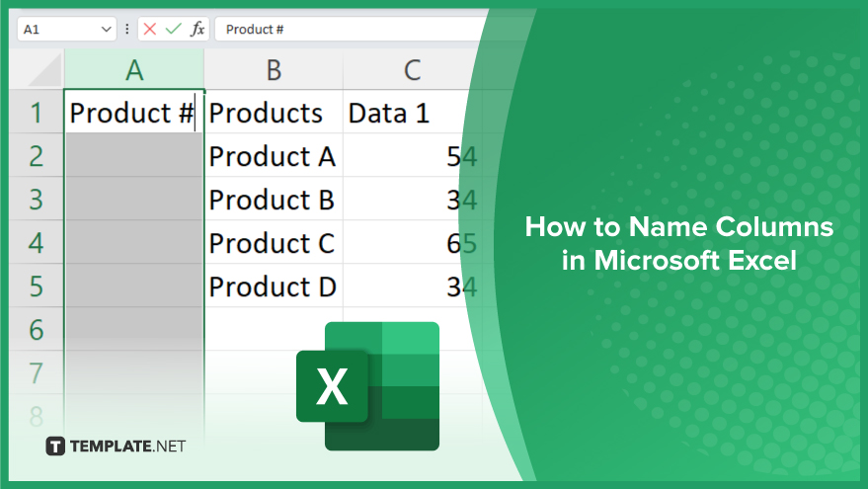Image resolution: width=868 pixels, height=489 pixels.
Task: Click the Select All corner triangle
Action: point(44,70)
